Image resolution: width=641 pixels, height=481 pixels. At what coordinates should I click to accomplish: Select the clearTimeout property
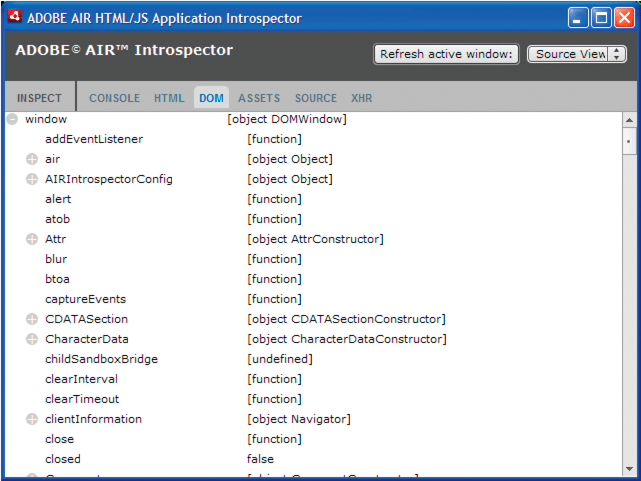pos(82,399)
